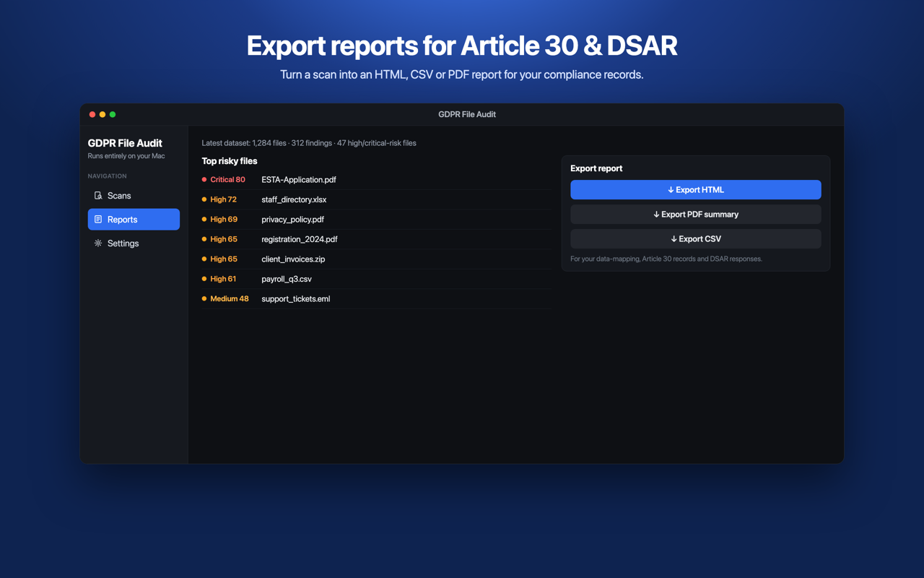Select the support_tickets.eml file name
The width and height of the screenshot is (924, 578).
296,299
